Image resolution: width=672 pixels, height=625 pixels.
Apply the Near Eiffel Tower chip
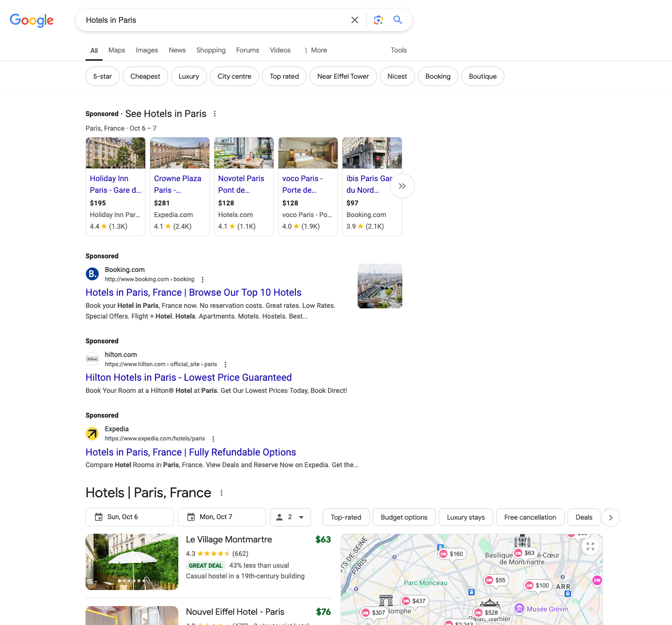point(343,76)
